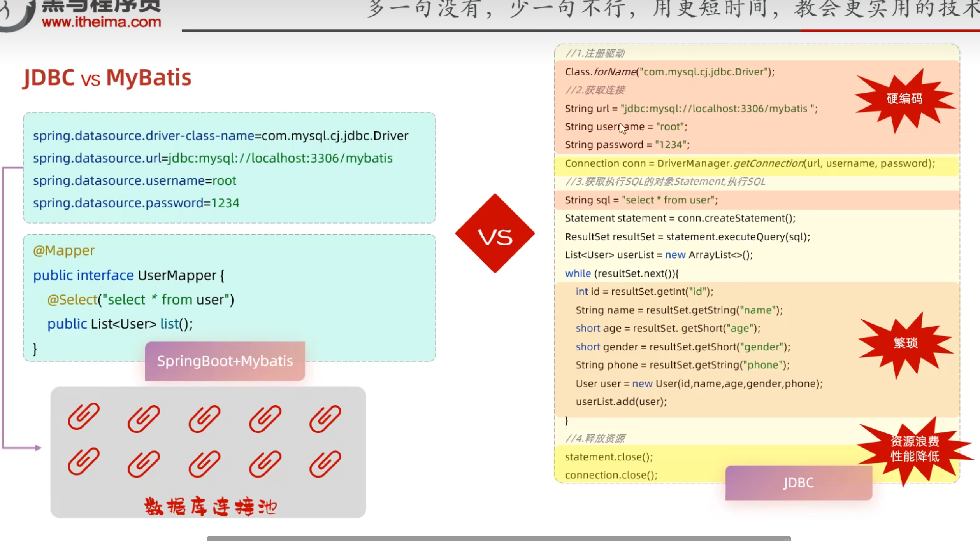This screenshot has width=980, height=541.
Task: Click the red VS diamond badge
Action: click(495, 233)
